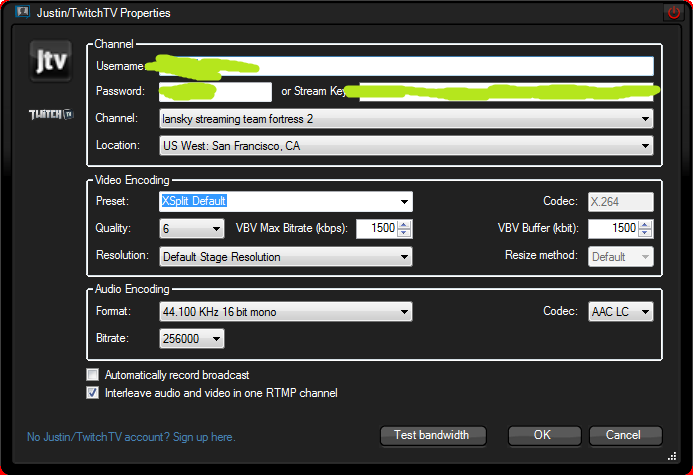The height and width of the screenshot is (475, 693).
Task: Click the Test bandwidth button
Action: (433, 436)
